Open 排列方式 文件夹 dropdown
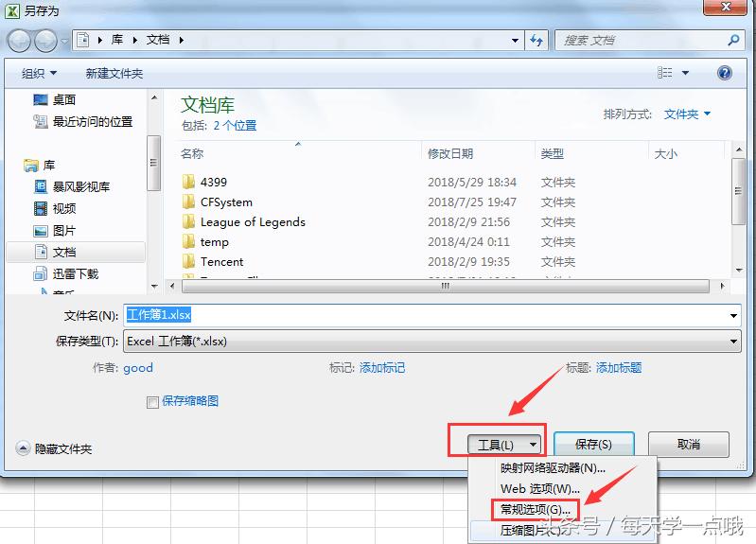This screenshot has width=756, height=544. pos(687,114)
